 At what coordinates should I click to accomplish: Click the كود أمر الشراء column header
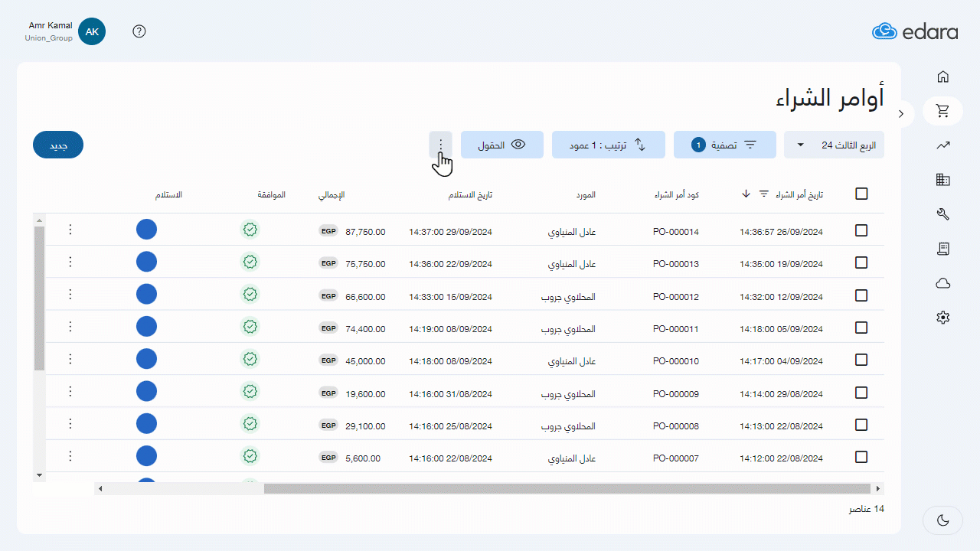[x=676, y=195]
